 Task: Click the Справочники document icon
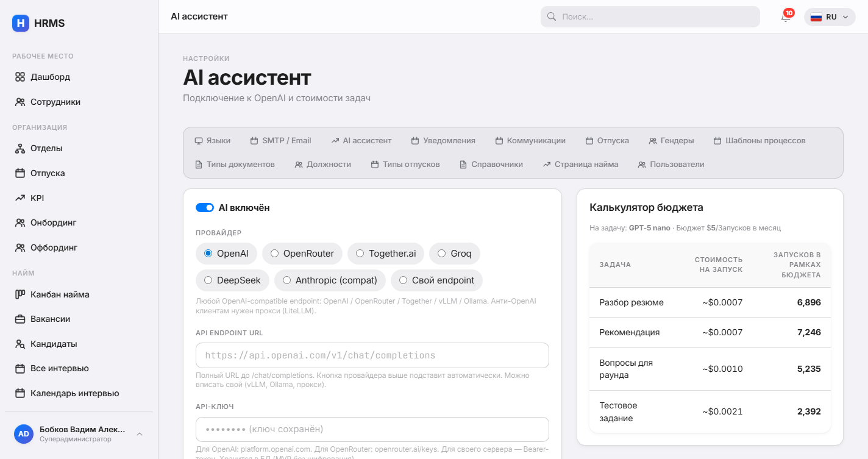coord(463,165)
